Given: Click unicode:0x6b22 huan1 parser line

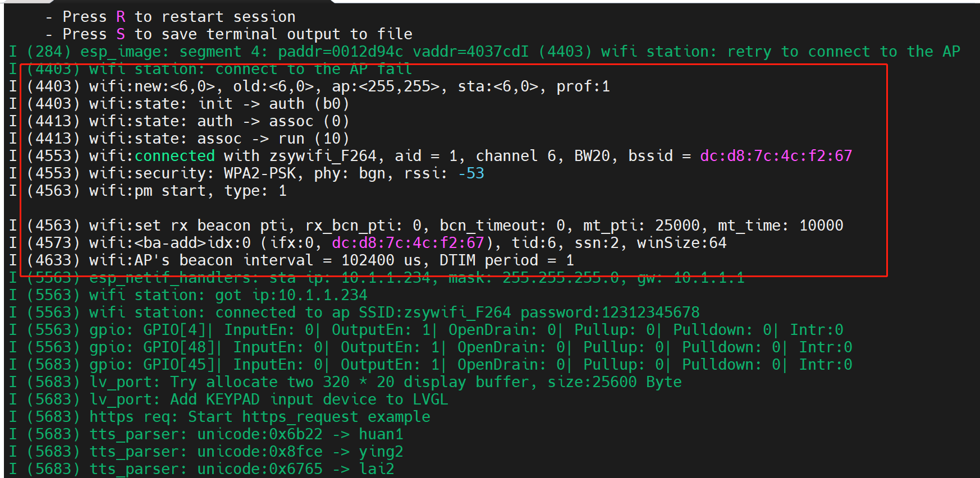Looking at the screenshot, I should [x=246, y=434].
